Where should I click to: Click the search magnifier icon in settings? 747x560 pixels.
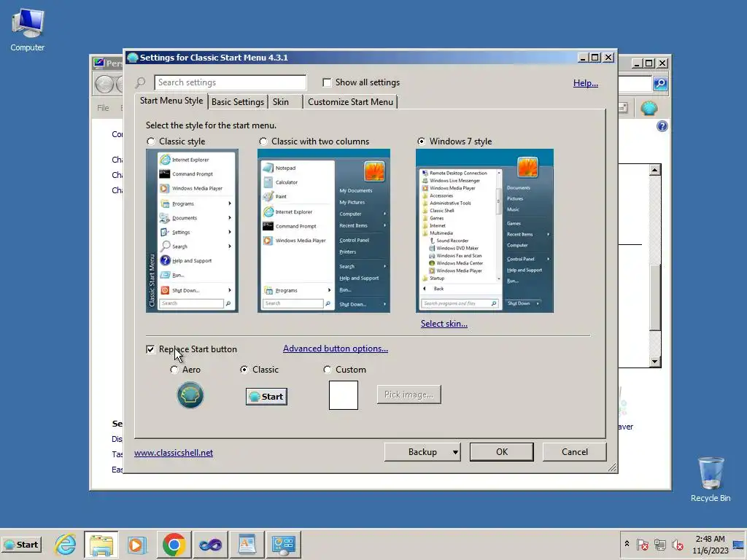click(141, 83)
